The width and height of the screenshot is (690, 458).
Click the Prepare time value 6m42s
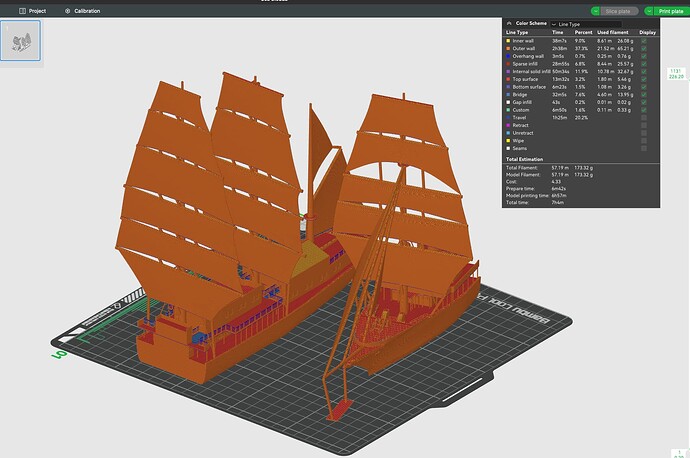click(x=558, y=188)
